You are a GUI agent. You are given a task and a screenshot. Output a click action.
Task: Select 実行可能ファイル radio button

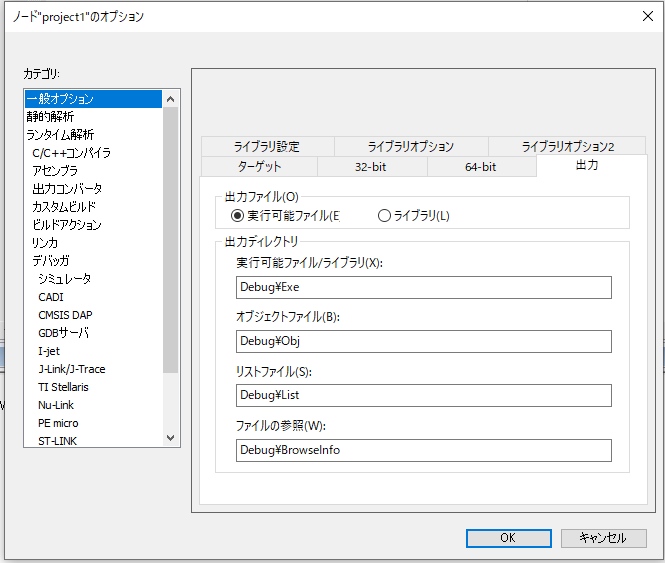[285, 216]
